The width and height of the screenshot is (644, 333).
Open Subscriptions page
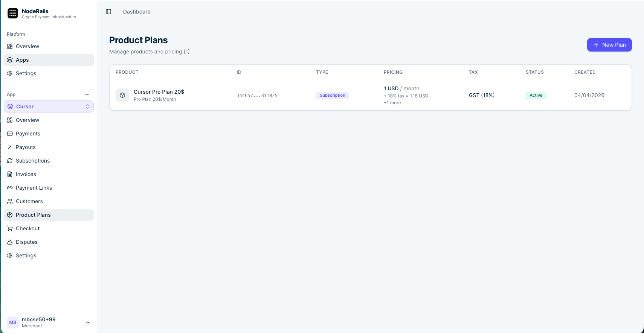click(x=49, y=161)
